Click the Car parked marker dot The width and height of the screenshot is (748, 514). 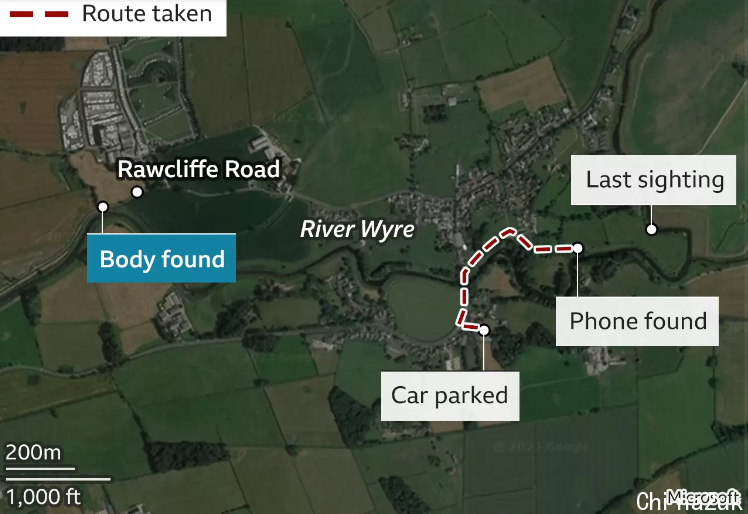(x=484, y=330)
